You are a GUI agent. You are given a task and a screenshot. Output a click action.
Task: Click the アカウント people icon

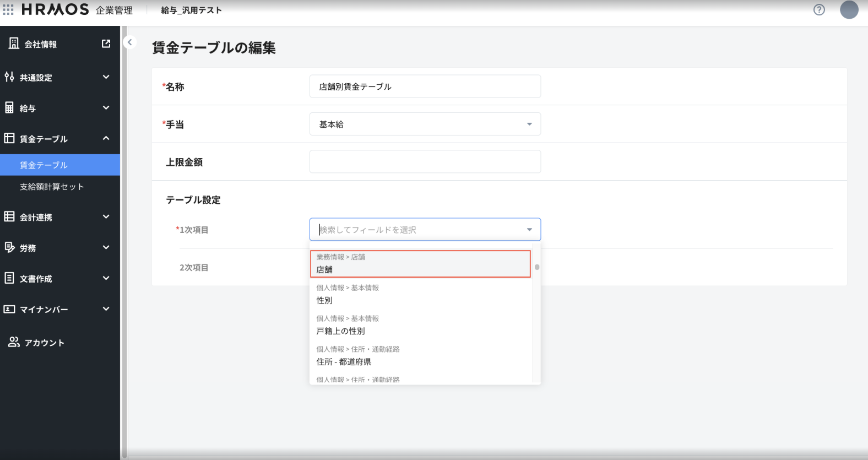tap(14, 342)
